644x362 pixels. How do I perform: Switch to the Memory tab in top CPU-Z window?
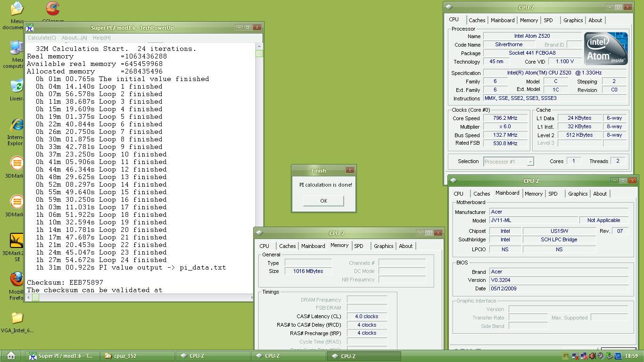tap(529, 20)
